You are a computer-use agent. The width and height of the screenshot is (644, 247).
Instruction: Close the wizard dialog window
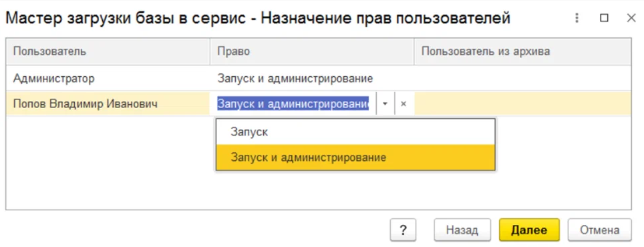coord(631,18)
